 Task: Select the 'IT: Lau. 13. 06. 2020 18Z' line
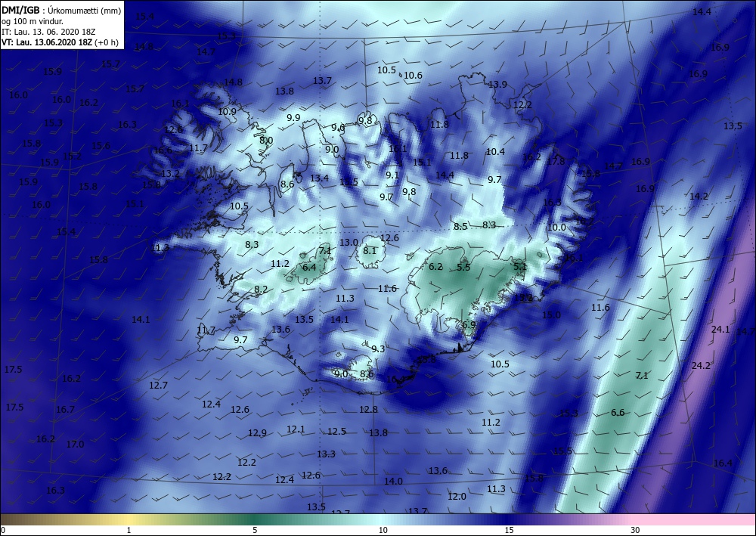48,32
